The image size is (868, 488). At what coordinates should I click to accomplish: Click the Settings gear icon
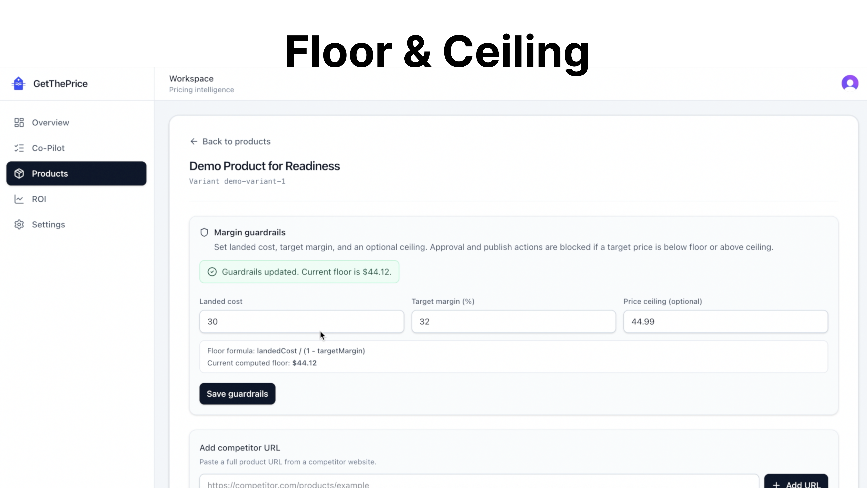tap(19, 225)
